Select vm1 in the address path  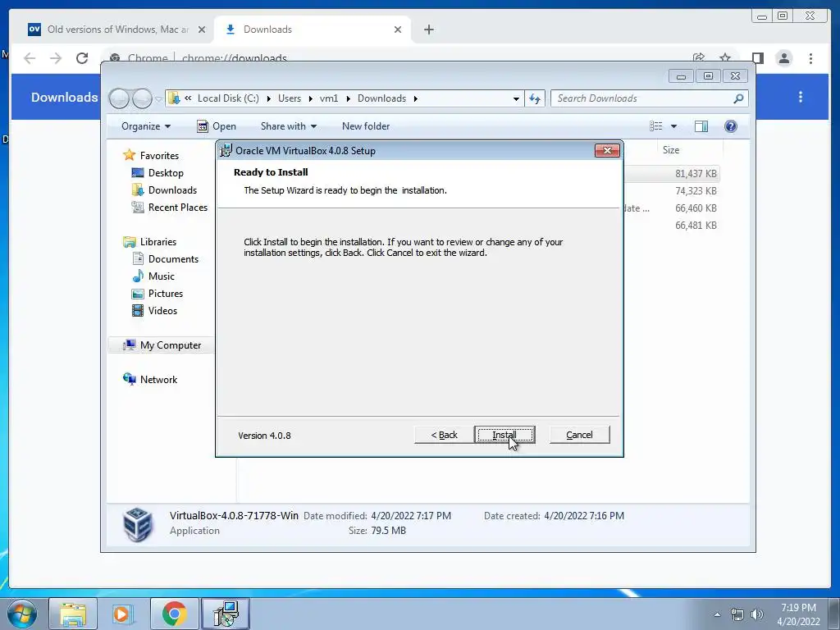pos(329,98)
